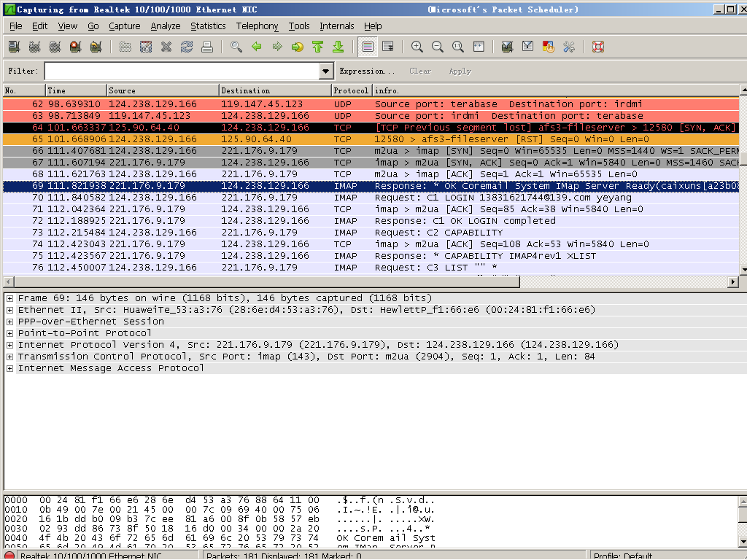Select packet 64 TCP Previous segment lost
The width and height of the screenshot is (747, 560).
coord(371,128)
